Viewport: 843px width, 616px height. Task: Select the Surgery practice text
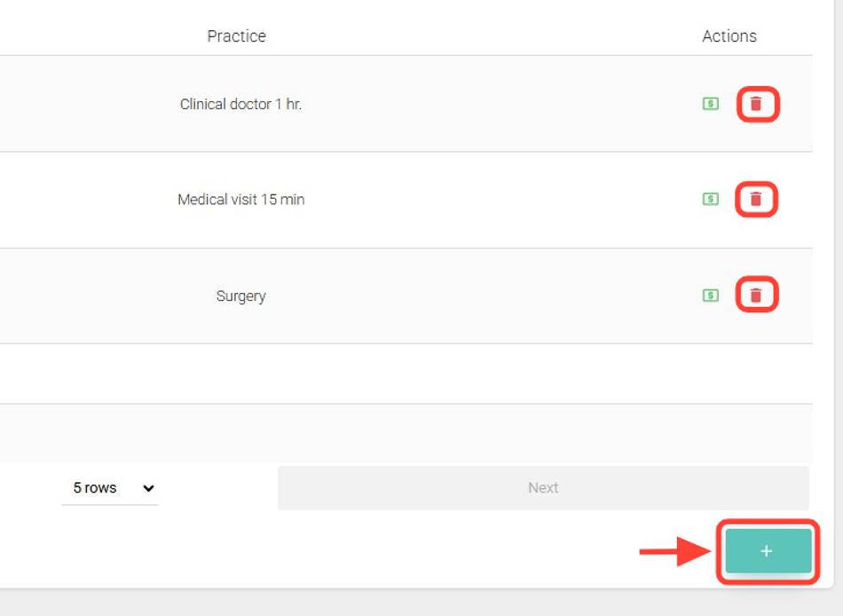tap(240, 296)
